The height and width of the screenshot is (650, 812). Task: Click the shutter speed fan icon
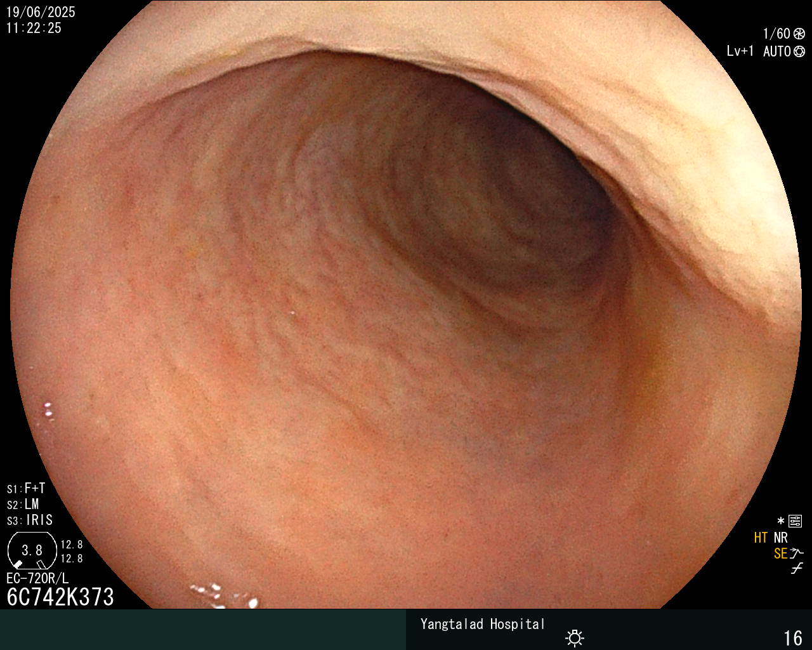[x=799, y=34]
